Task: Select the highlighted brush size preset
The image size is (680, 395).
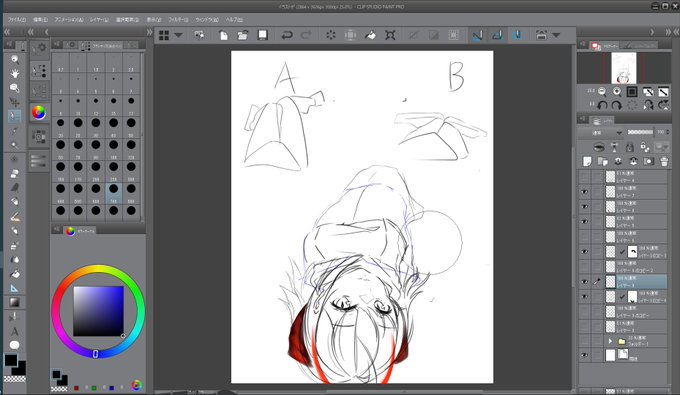Action: coord(113,193)
